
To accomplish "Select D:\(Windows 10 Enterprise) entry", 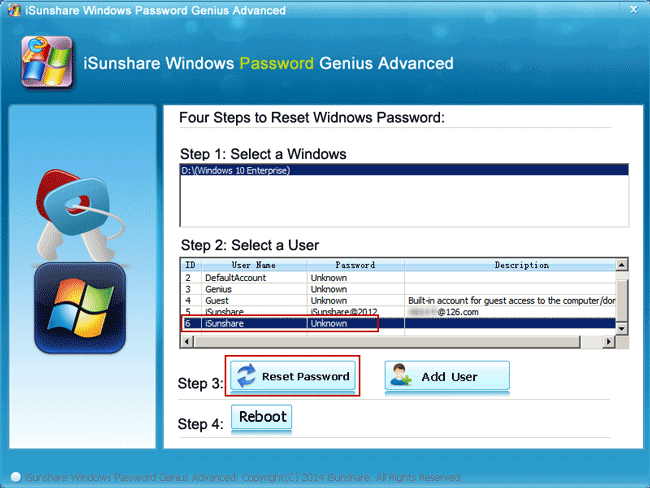I will click(x=404, y=170).
